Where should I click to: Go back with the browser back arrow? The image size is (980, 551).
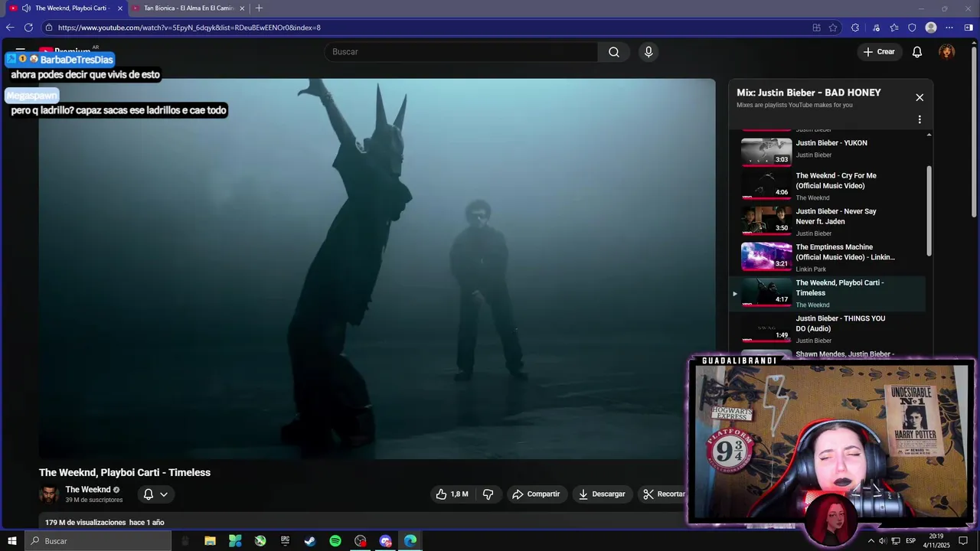click(x=10, y=28)
